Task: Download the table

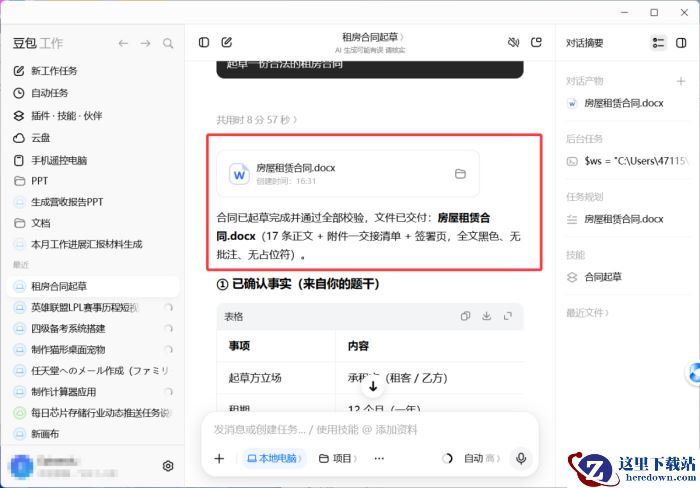Action: click(487, 316)
